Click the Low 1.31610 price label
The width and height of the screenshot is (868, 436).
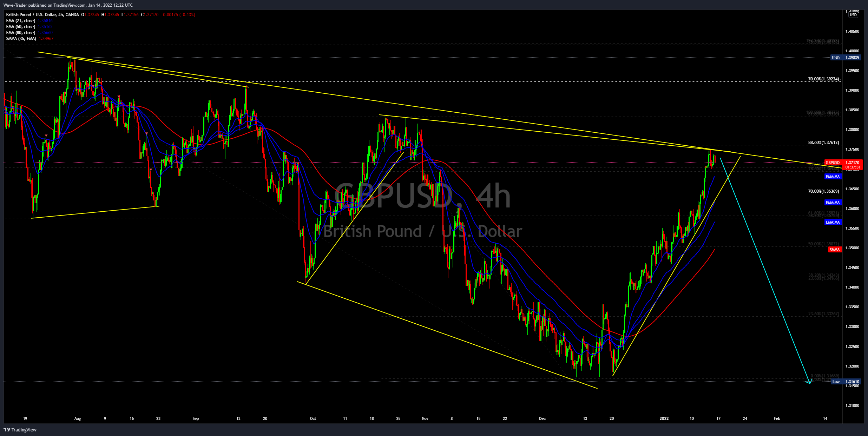point(846,382)
